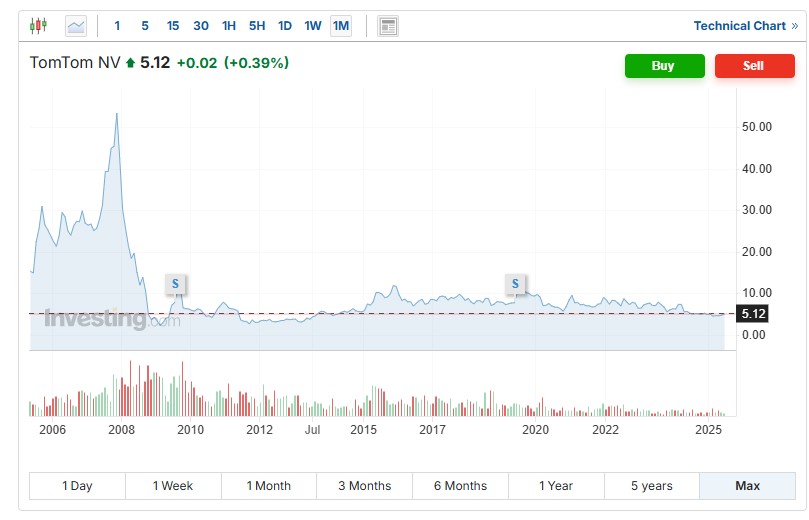The image size is (809, 520).
Task: Set chart interval to 15 minutes
Action: pyautogui.click(x=173, y=26)
